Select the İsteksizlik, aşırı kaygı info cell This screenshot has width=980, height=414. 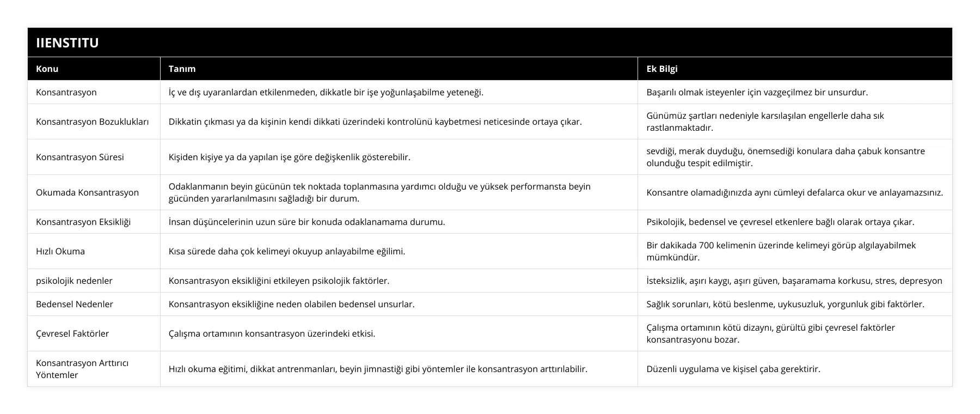794,281
